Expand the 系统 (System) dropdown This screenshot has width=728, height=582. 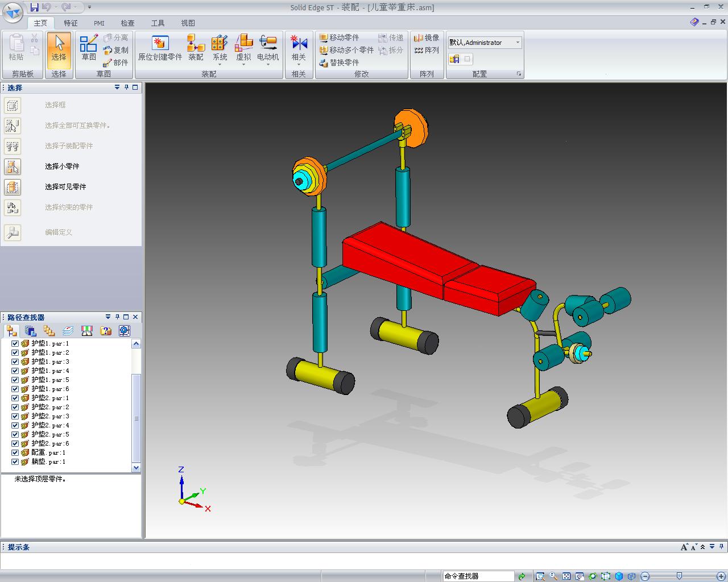pos(220,64)
